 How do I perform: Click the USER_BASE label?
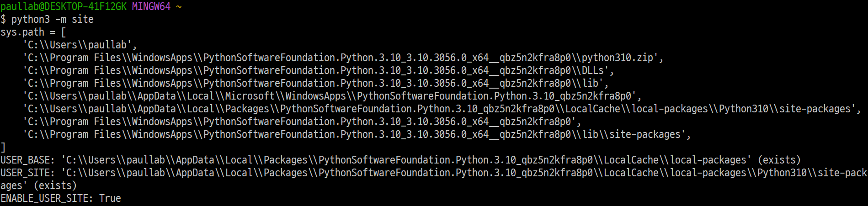[28, 160]
